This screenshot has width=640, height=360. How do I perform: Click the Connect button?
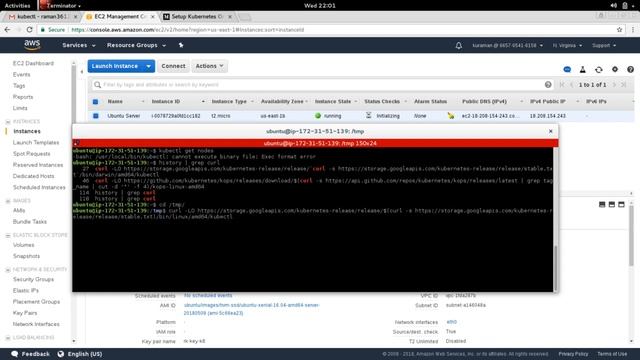tap(173, 66)
